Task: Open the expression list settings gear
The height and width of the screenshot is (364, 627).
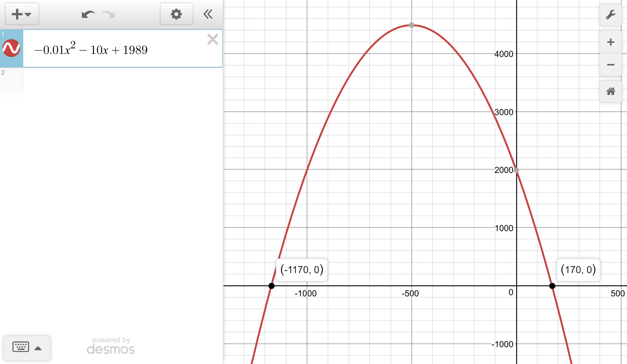Action: pyautogui.click(x=176, y=14)
